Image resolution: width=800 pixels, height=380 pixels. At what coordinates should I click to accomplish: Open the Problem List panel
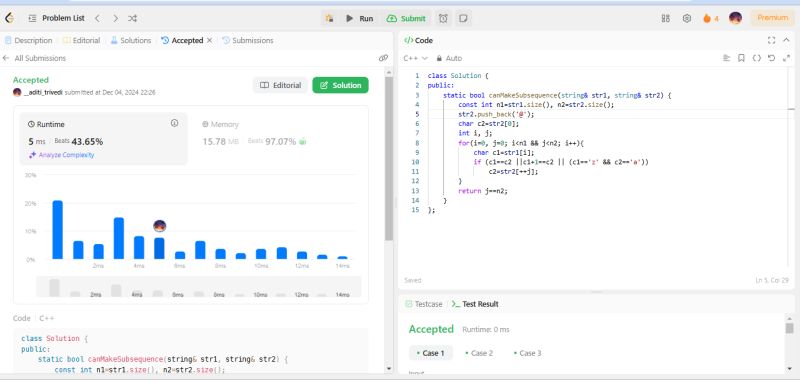57,18
